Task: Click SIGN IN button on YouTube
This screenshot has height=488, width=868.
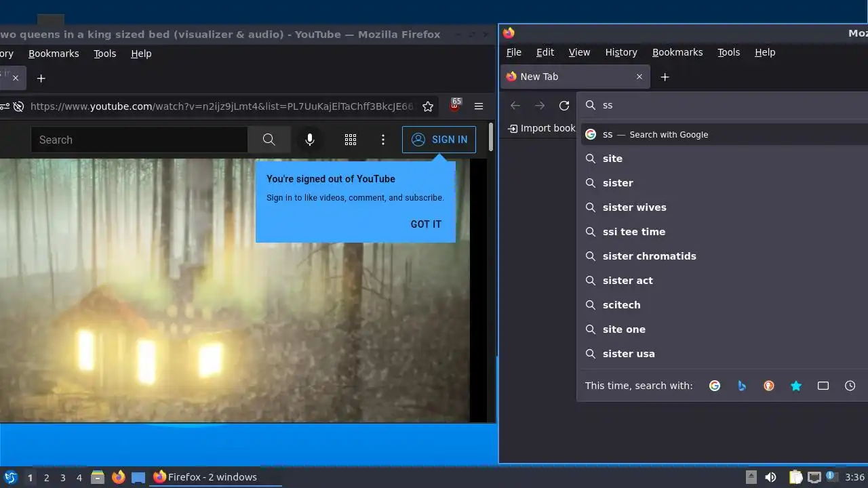Action: pos(439,140)
